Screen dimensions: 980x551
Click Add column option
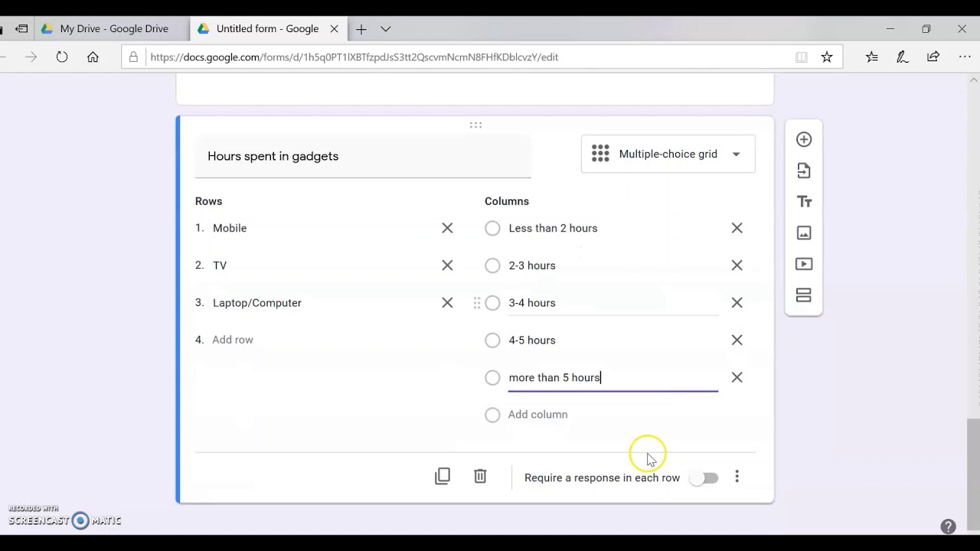(x=537, y=415)
